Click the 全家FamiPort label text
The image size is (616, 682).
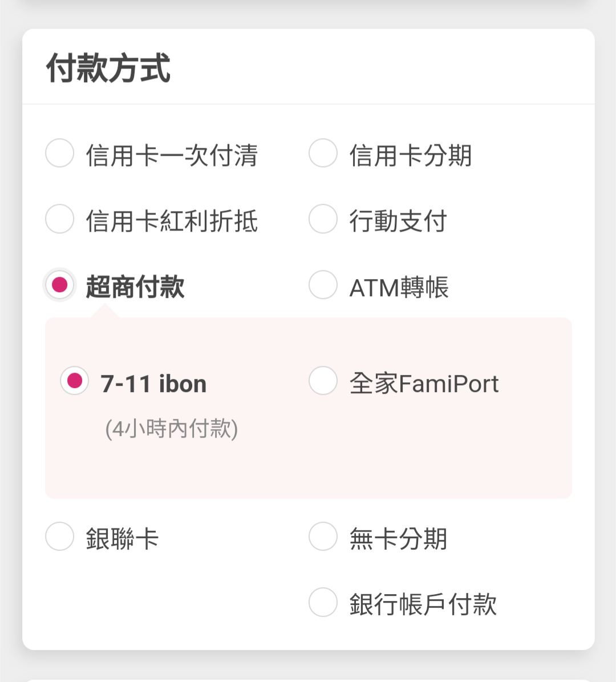[424, 384]
